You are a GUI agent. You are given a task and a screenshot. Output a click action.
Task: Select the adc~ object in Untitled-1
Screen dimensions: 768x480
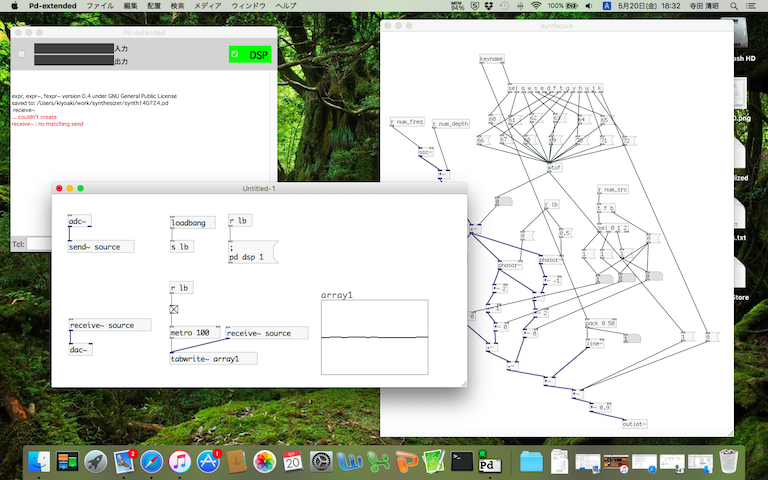79,221
